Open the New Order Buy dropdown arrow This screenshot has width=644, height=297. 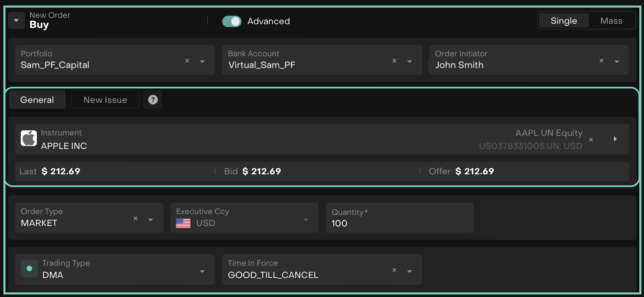[17, 20]
